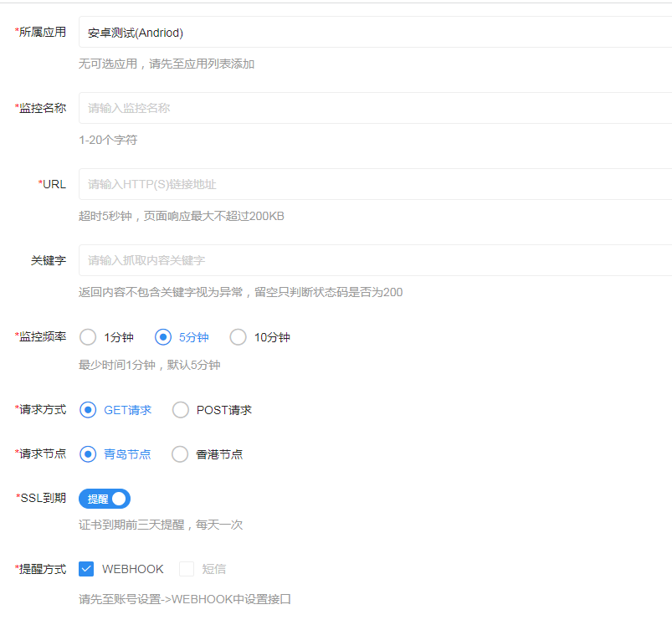Open the 所属应用 dropdown showing 安卓测试(Andriod)
This screenshot has height=620, width=672.
coord(376,32)
